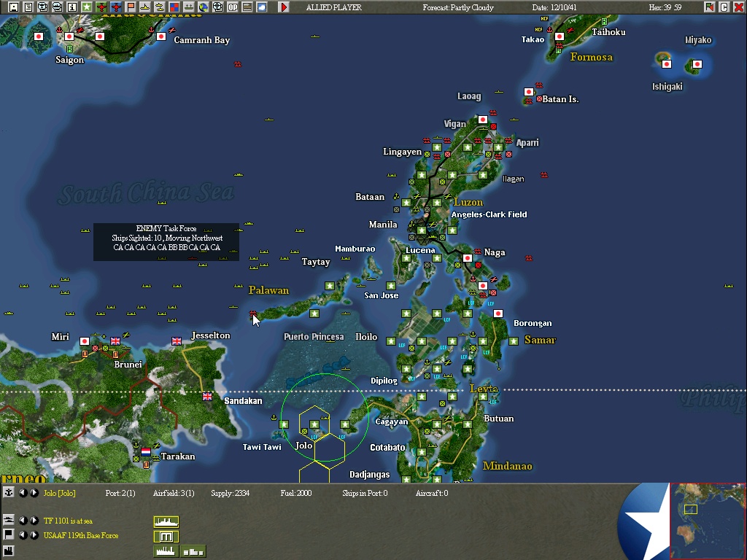
Task: Click the information 'i' toolbar icon
Action: point(72,7)
